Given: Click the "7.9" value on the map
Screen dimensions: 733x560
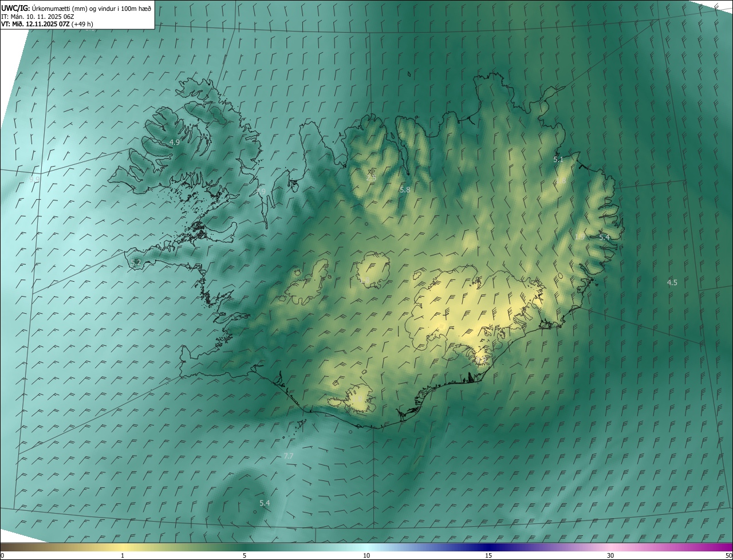Looking at the screenshot, I should pos(261,190).
